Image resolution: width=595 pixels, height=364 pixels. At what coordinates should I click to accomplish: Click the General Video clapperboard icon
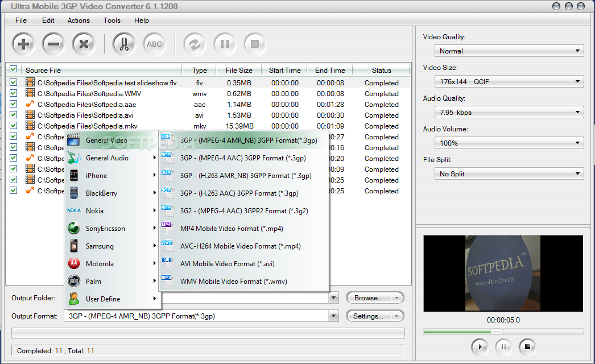click(x=73, y=140)
